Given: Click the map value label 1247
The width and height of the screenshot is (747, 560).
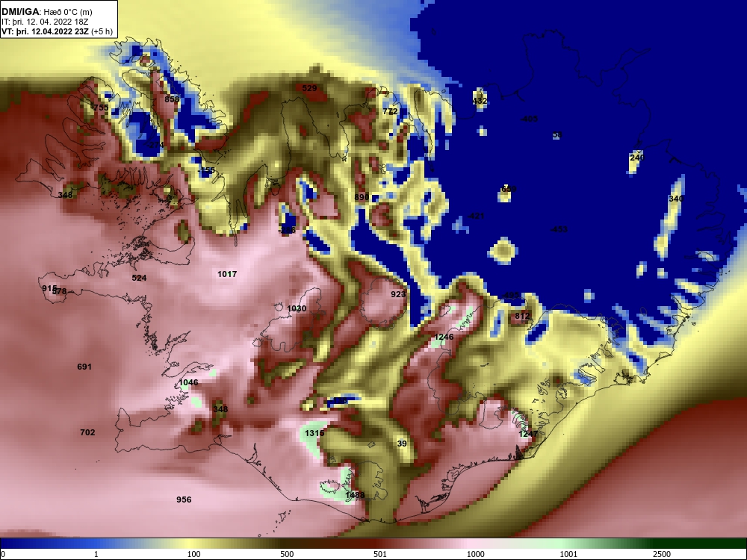Looking at the screenshot, I should click(528, 434).
